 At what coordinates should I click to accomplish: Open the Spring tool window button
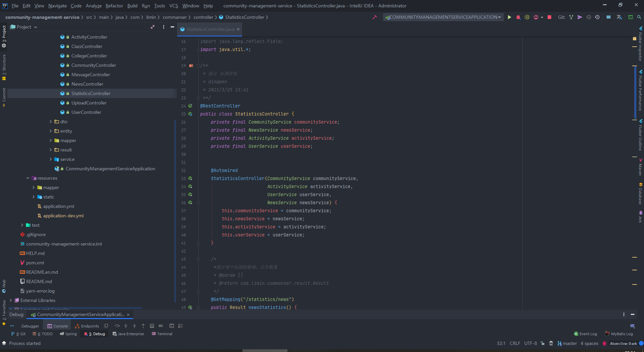pos(68,334)
